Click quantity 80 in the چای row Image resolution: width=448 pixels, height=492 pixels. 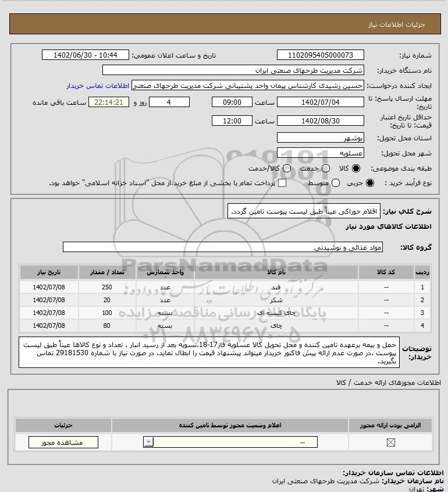[x=107, y=325]
